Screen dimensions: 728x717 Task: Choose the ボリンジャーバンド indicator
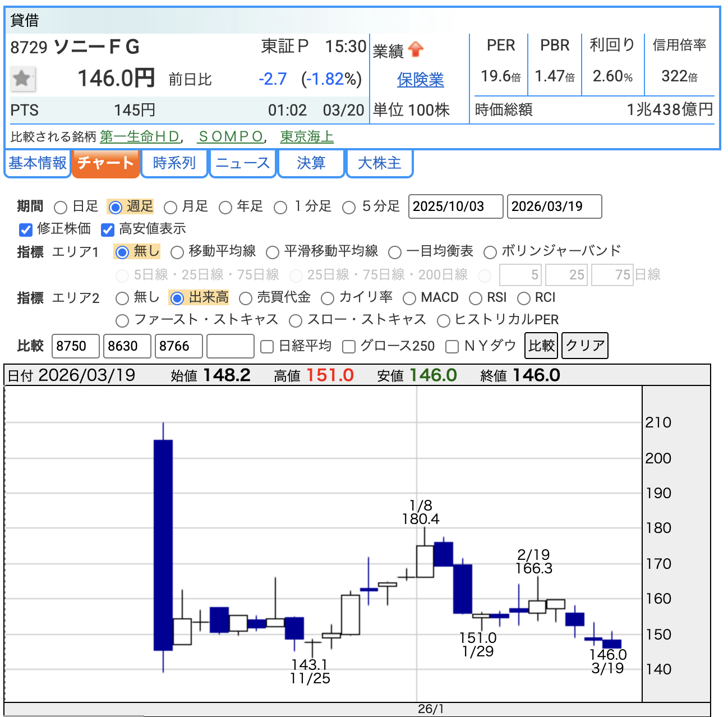(490, 252)
